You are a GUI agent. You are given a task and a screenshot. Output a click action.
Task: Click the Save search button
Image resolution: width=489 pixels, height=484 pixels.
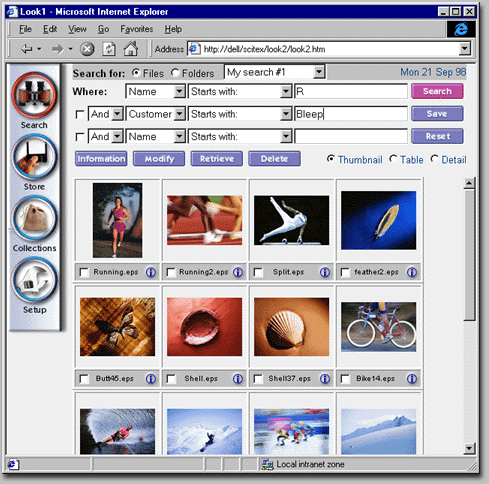point(437,114)
